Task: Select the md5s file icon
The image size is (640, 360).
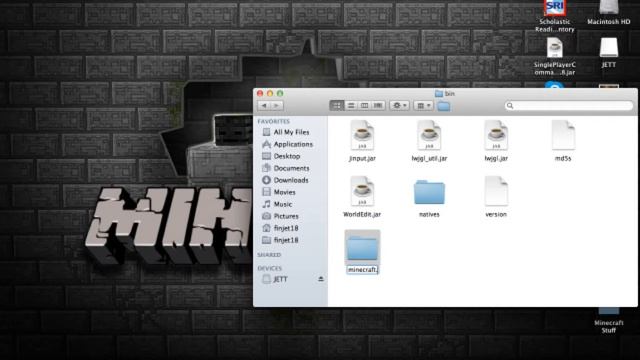Action: [563, 135]
